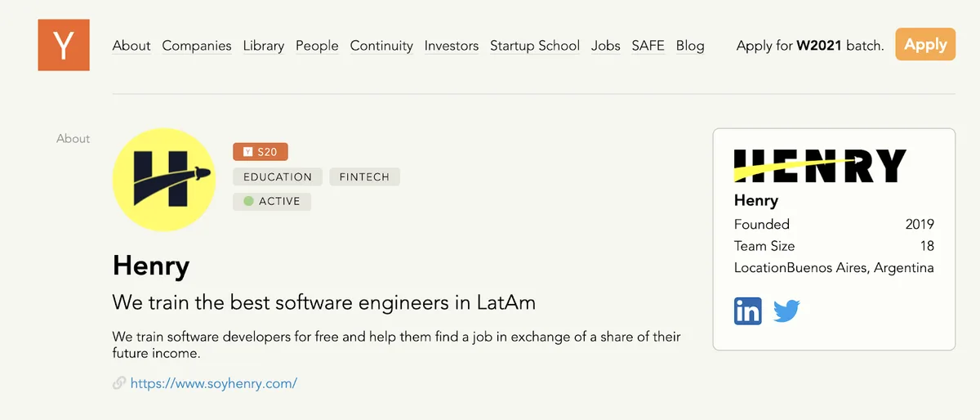Click the Founded 2019 row in the sidebar card
This screenshot has width=980, height=420.
click(834, 225)
